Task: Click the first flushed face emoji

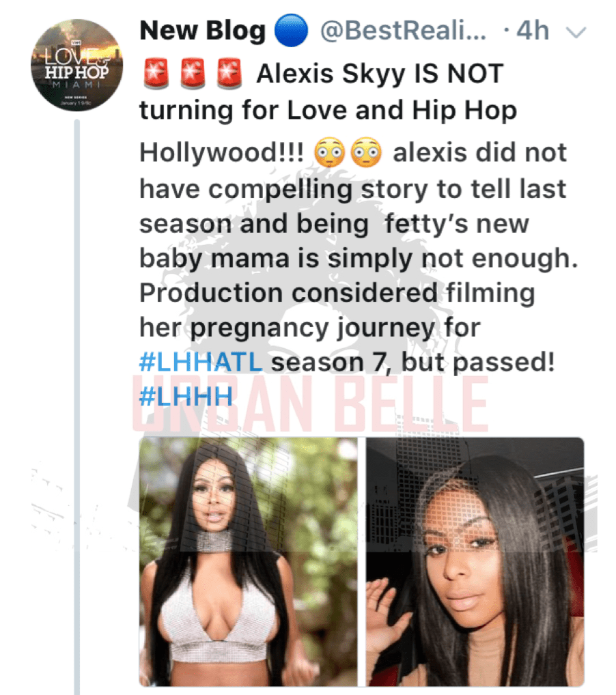Action: [329, 153]
